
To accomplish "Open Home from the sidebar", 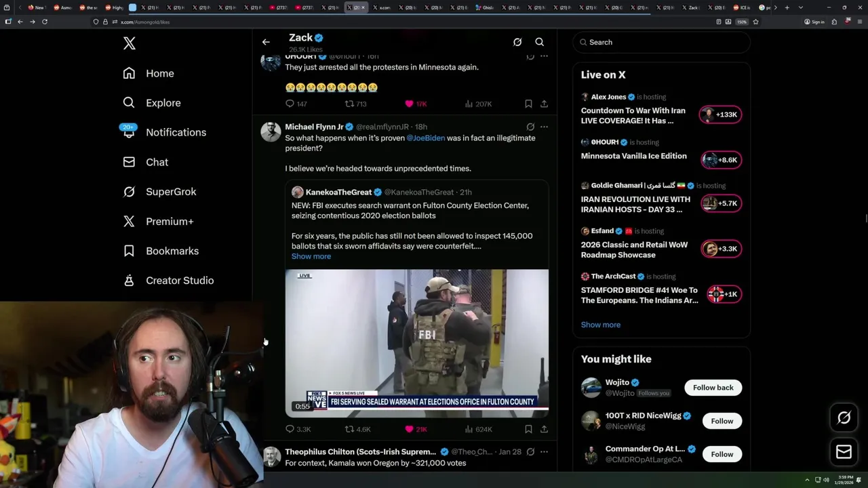I will pos(149,73).
